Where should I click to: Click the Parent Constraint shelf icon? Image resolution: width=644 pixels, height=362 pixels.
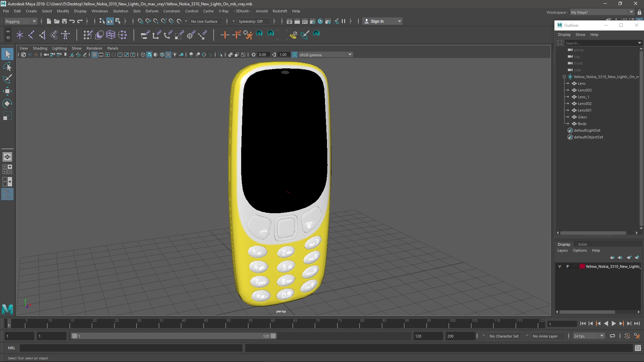(145, 35)
